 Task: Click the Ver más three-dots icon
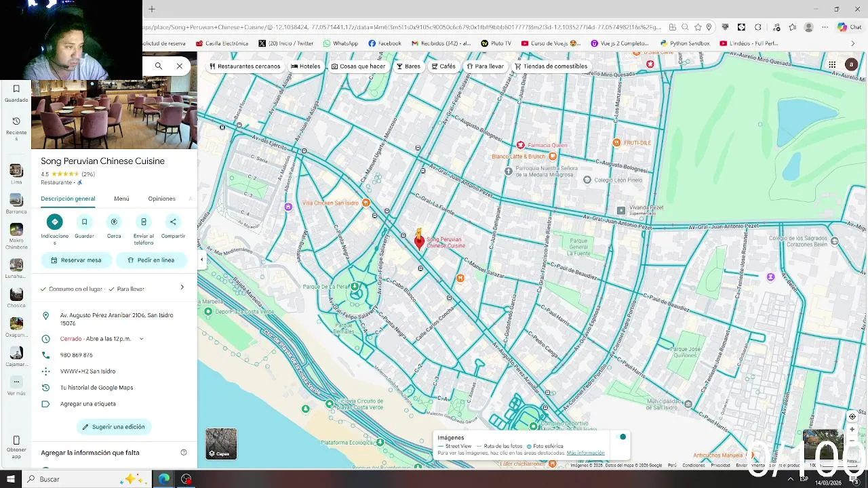(x=16, y=382)
